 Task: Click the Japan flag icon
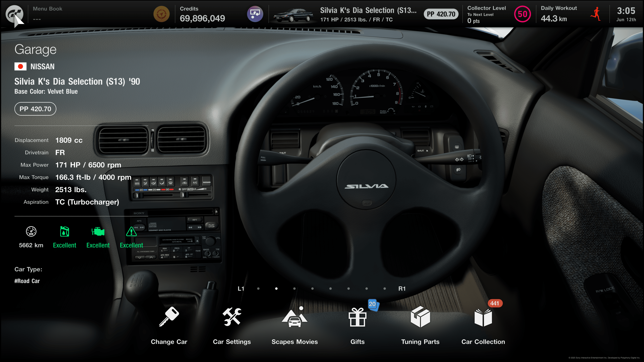[20, 67]
